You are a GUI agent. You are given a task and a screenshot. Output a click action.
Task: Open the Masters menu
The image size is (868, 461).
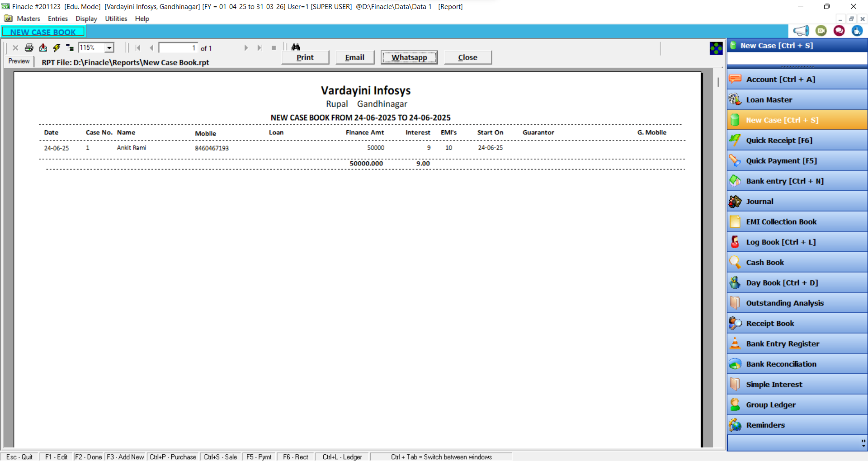click(x=28, y=19)
